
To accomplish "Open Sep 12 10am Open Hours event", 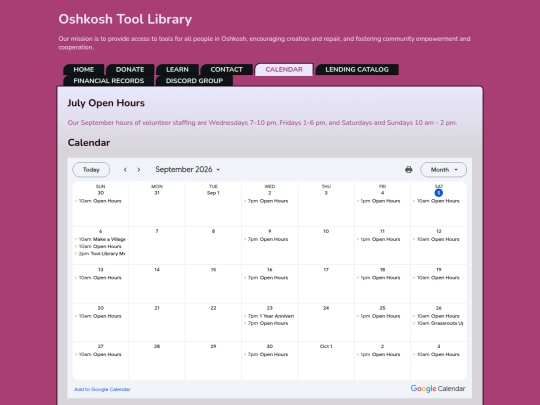I will [437, 239].
